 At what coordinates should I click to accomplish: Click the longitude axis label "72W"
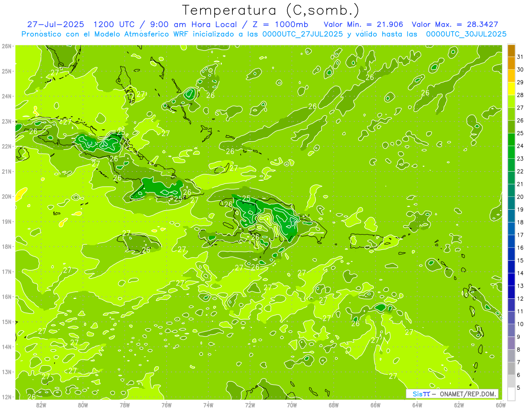click(x=250, y=405)
